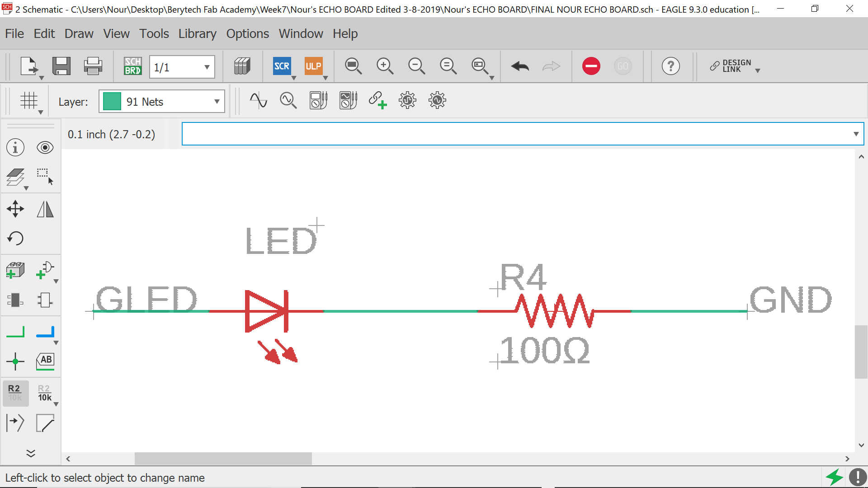The height and width of the screenshot is (488, 868).
Task: Open the Draw menu
Action: point(79,34)
